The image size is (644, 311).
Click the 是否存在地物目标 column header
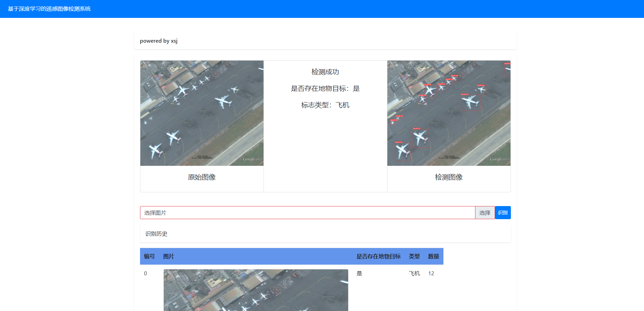click(378, 256)
